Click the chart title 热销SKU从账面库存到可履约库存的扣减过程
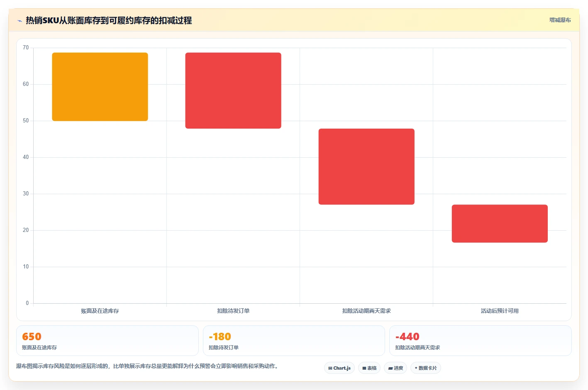 click(x=109, y=20)
